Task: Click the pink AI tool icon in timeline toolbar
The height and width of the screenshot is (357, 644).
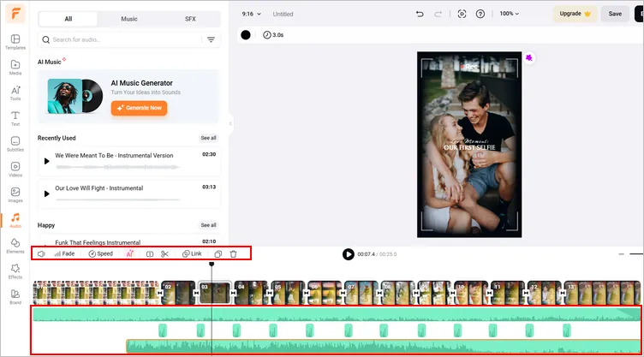Action: pos(130,254)
